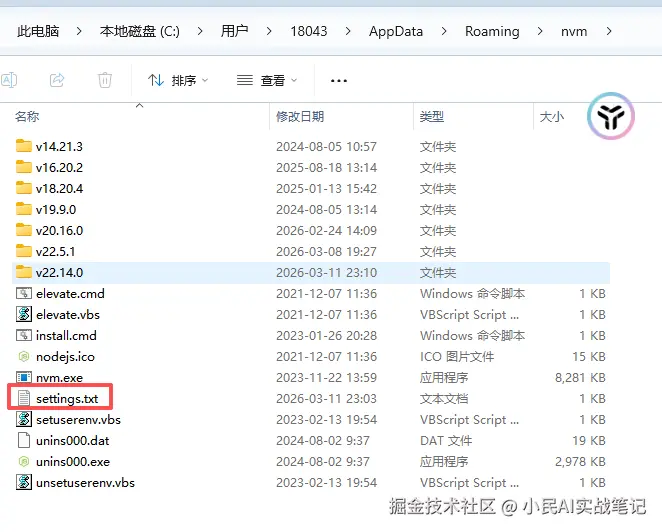The height and width of the screenshot is (532, 662).
Task: Click date 2023-01-26 20:28 of install.cmd
Action: click(x=326, y=335)
